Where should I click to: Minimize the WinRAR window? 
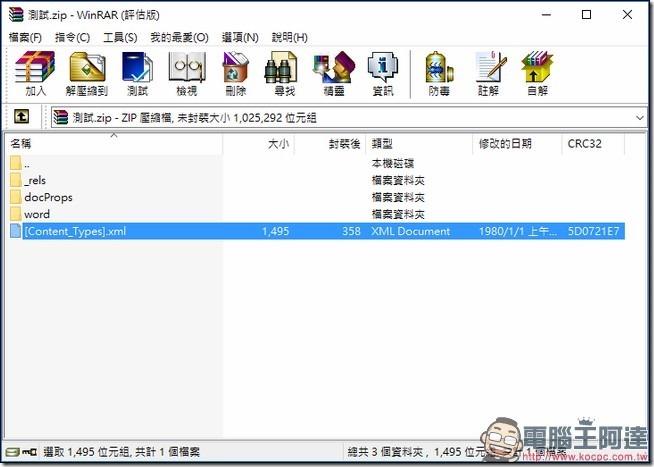point(546,15)
